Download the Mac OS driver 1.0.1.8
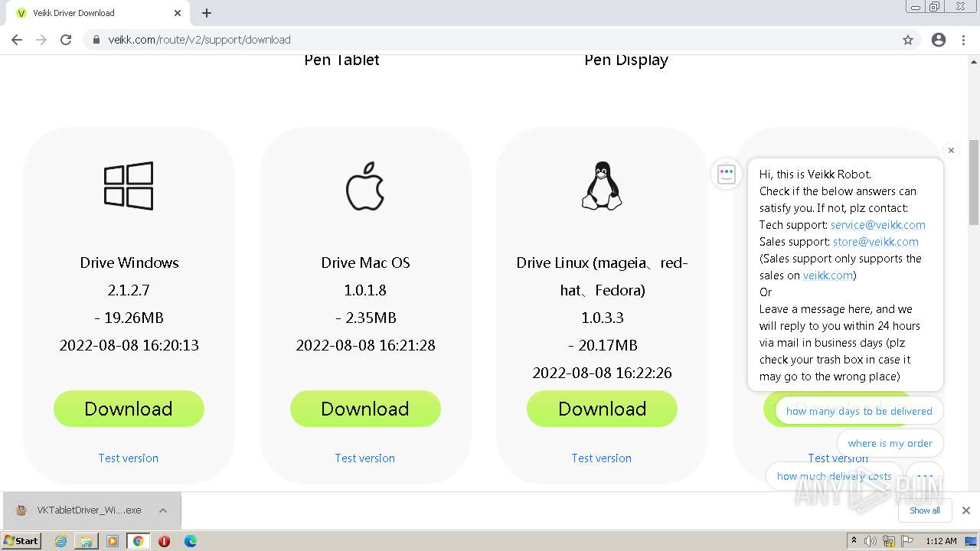This screenshot has height=551, width=980. 365,409
